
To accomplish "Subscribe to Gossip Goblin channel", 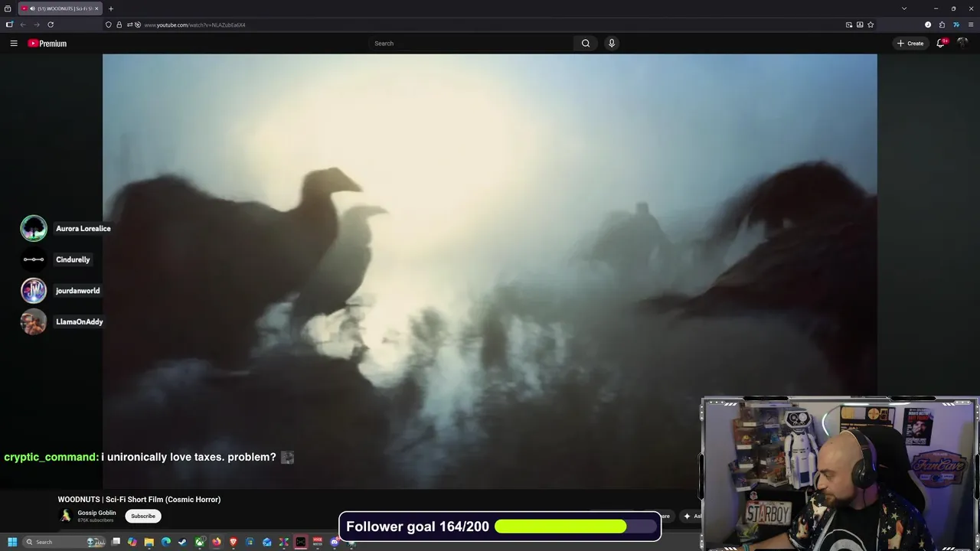I will [x=143, y=516].
